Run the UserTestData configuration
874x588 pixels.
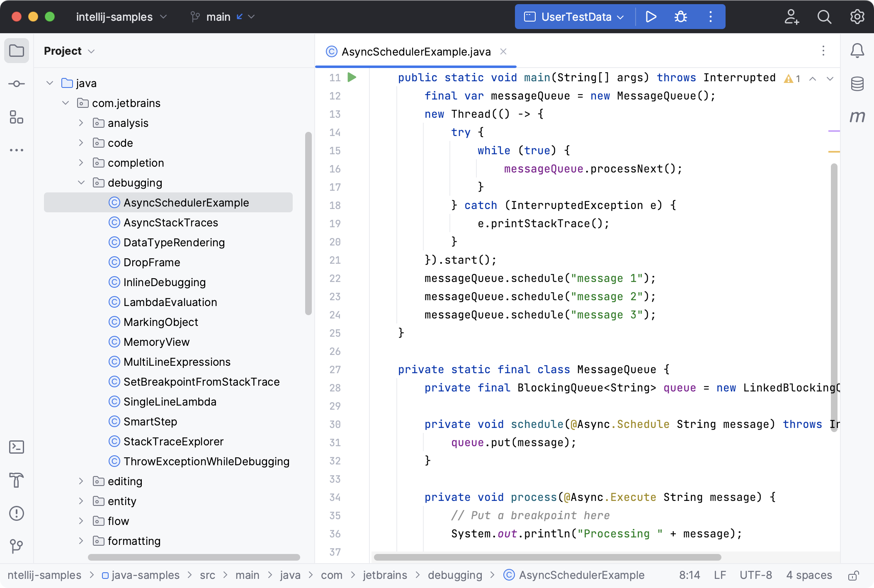click(651, 17)
